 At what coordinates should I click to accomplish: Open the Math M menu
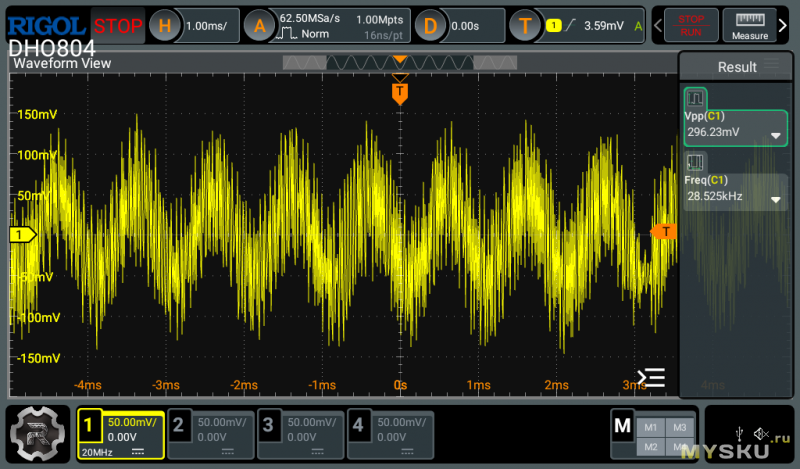point(623,427)
